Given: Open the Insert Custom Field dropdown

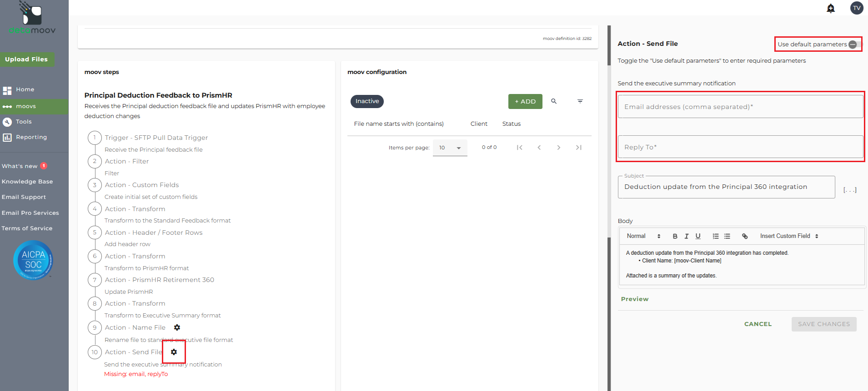Looking at the screenshot, I should [789, 236].
